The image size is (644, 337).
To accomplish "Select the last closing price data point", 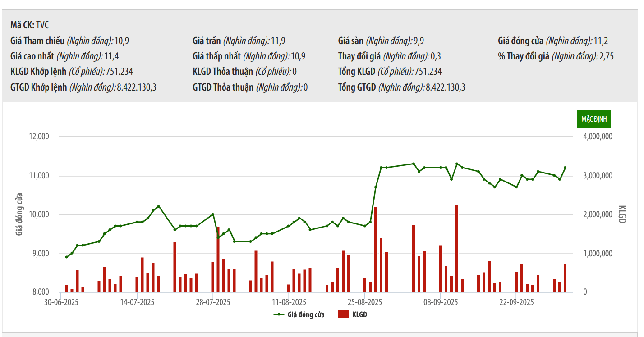I will click(565, 168).
